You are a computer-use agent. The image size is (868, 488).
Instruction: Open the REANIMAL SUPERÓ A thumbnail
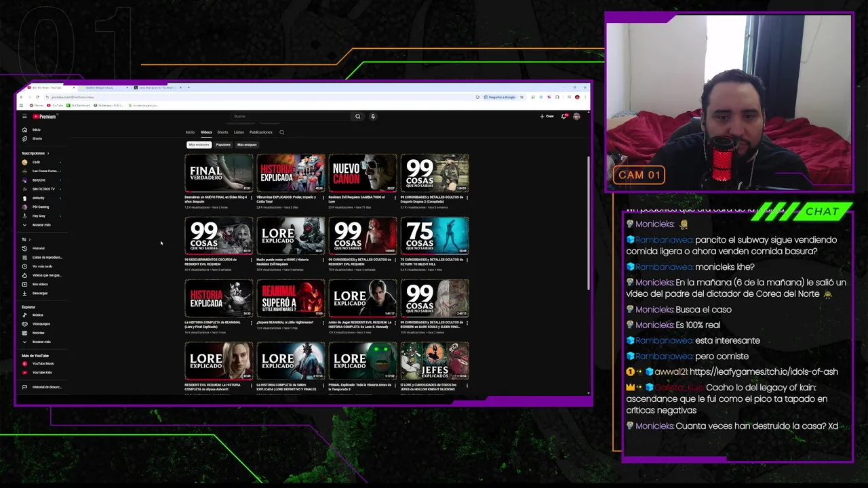coord(290,298)
